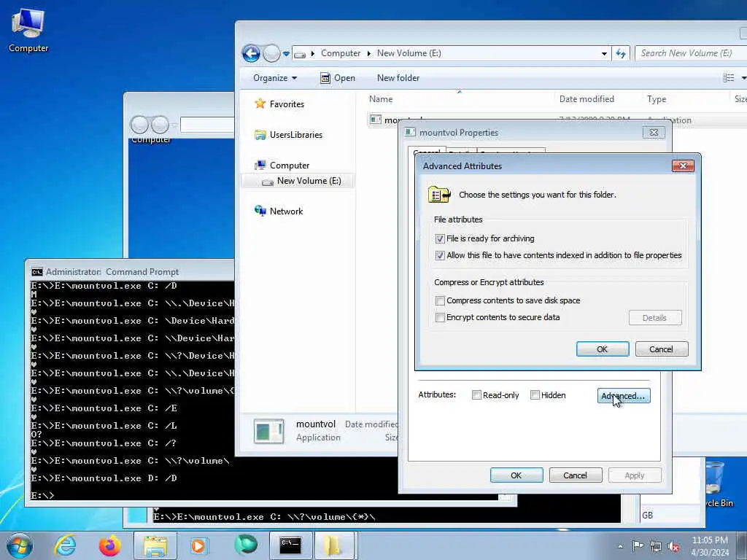This screenshot has width=747, height=560.
Task: Click OK in mountvol Properties
Action: click(516, 475)
